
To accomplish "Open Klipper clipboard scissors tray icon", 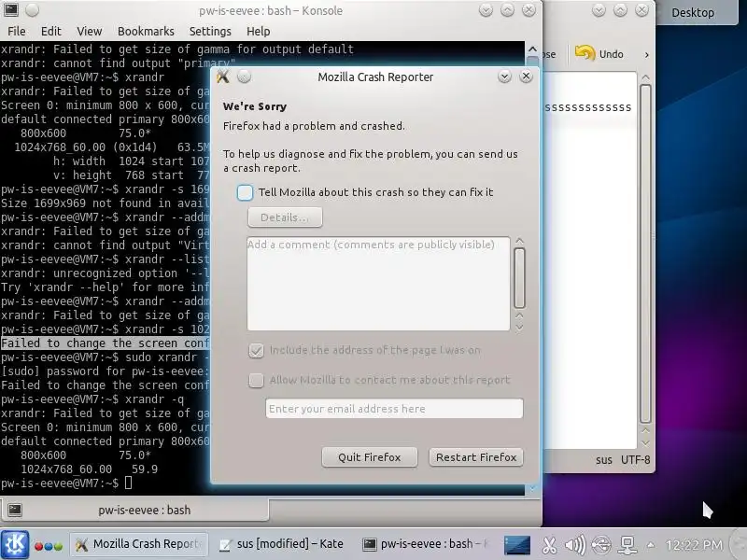I will coord(549,545).
